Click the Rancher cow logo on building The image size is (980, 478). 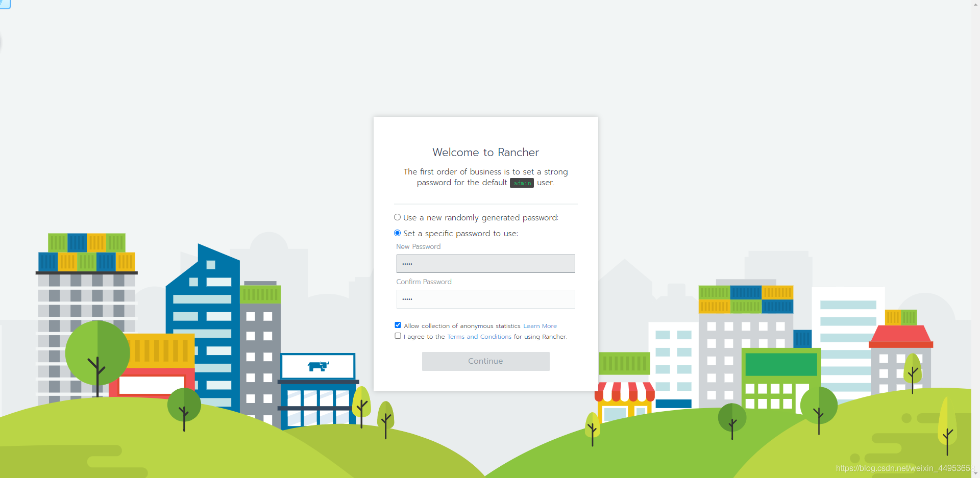tap(318, 366)
